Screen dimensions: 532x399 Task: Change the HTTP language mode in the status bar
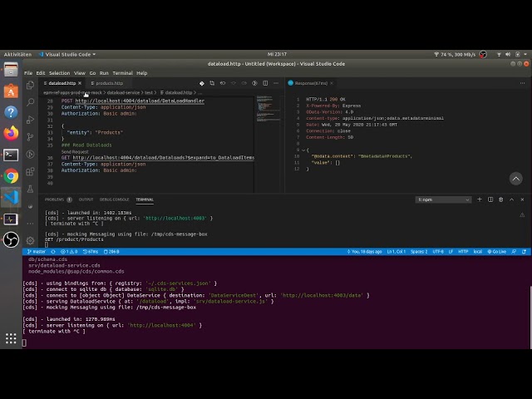pyautogui.click(x=463, y=252)
